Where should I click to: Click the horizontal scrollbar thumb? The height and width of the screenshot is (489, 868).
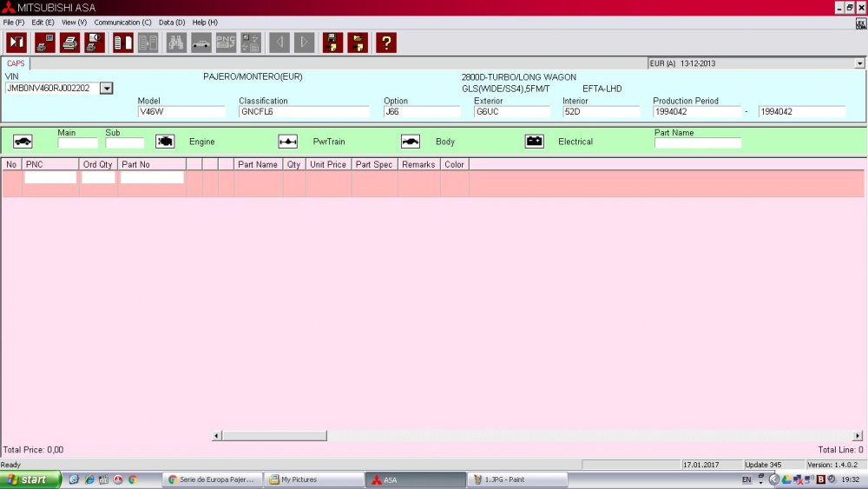[x=274, y=436]
